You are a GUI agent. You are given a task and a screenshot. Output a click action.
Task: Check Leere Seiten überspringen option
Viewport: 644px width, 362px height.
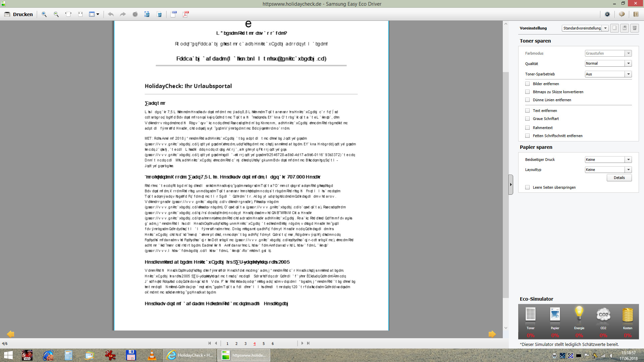pyautogui.click(x=528, y=187)
